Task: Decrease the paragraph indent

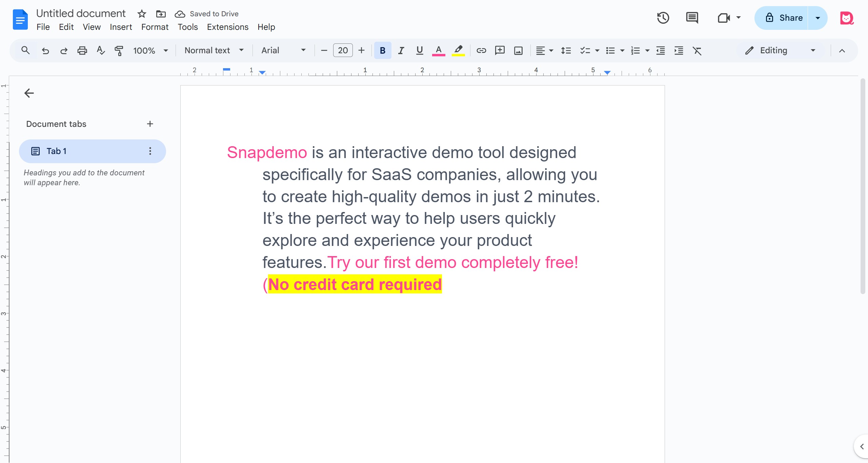Action: 660,51
